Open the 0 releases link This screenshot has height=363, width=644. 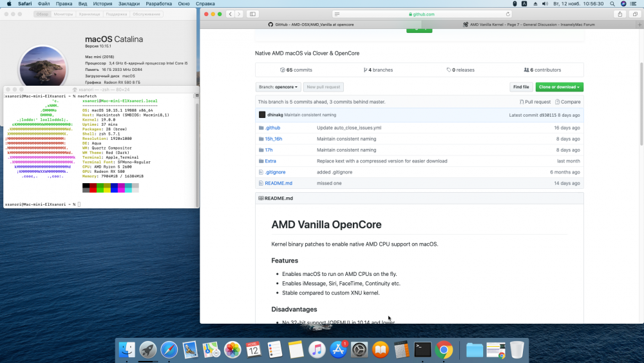tap(460, 70)
